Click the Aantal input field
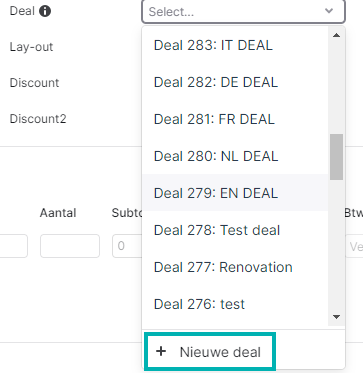This screenshot has width=363, height=373. [x=70, y=246]
